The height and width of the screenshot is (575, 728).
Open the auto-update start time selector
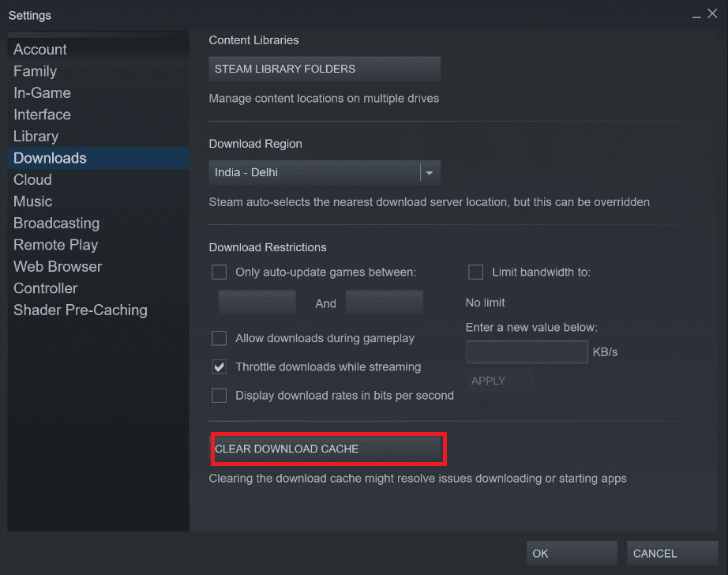point(257,302)
